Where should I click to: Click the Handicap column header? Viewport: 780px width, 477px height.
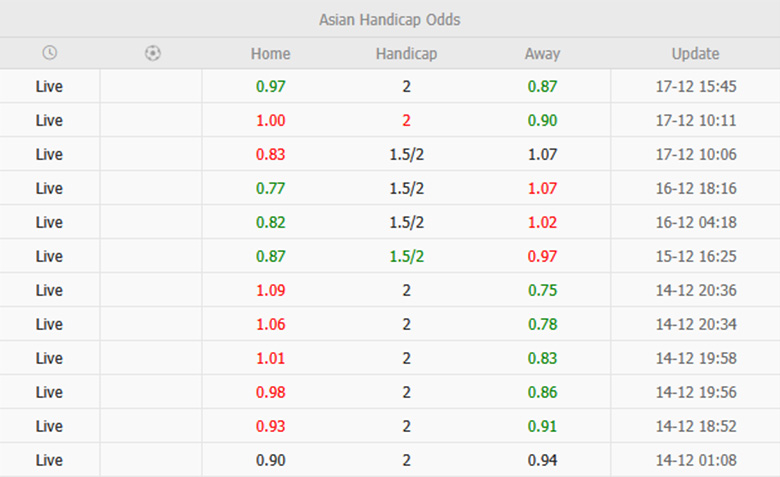pyautogui.click(x=406, y=54)
